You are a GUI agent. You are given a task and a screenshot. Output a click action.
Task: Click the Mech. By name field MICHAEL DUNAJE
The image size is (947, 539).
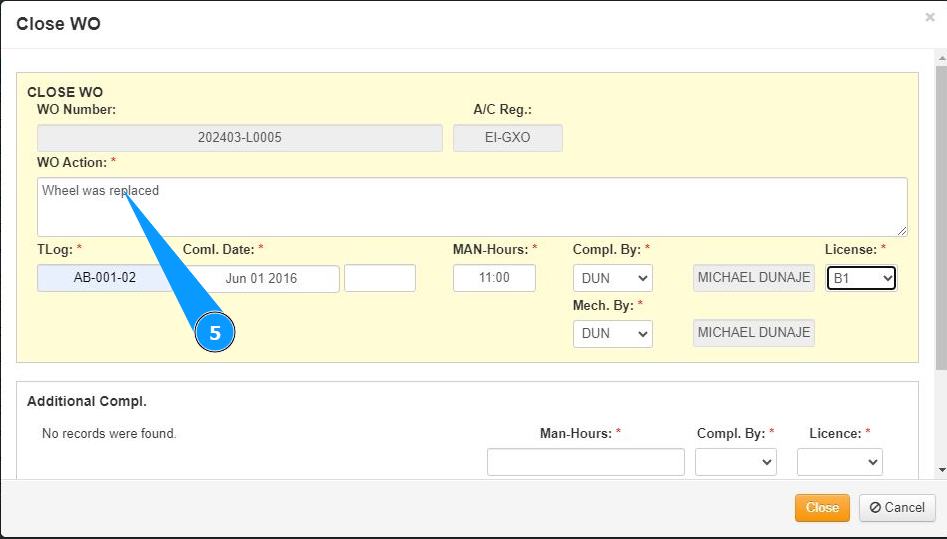[x=754, y=333]
